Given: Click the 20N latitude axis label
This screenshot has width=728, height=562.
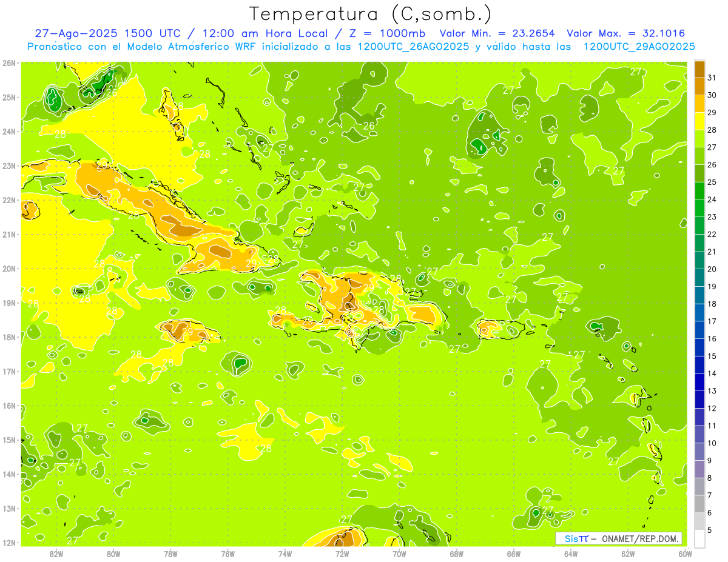Looking at the screenshot, I should point(9,269).
